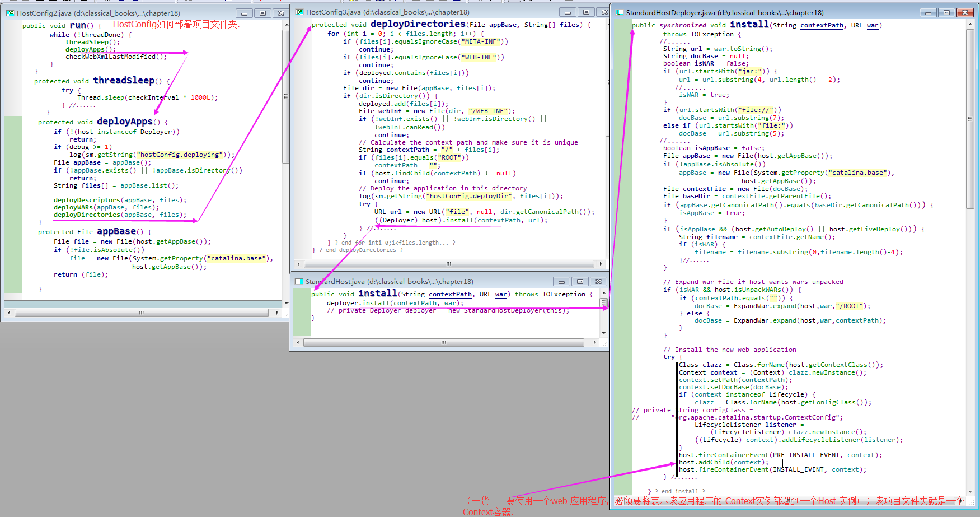Click left scroll arrow in StandardHost.java window
The width and height of the screenshot is (980, 517).
298,342
